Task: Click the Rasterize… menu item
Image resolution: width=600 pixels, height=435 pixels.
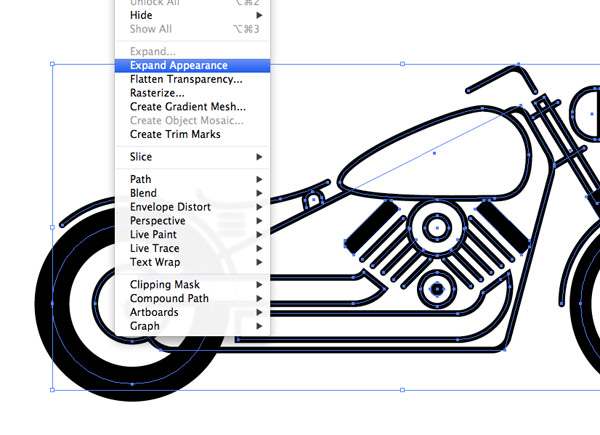Action: tap(192, 93)
